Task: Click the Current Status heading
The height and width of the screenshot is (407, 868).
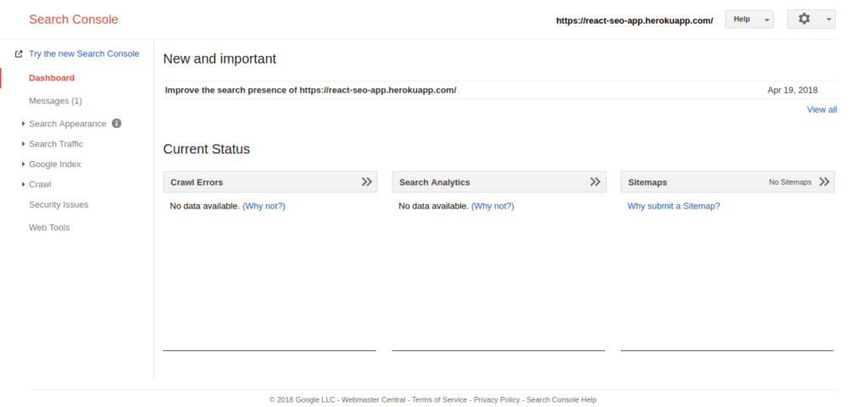Action: 207,149
